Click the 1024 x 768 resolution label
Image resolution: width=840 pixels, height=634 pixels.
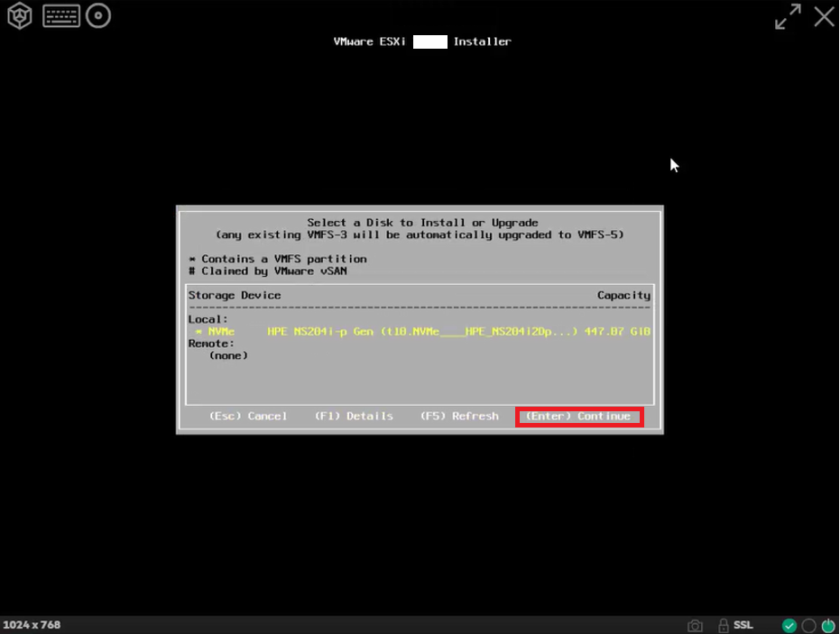point(32,625)
